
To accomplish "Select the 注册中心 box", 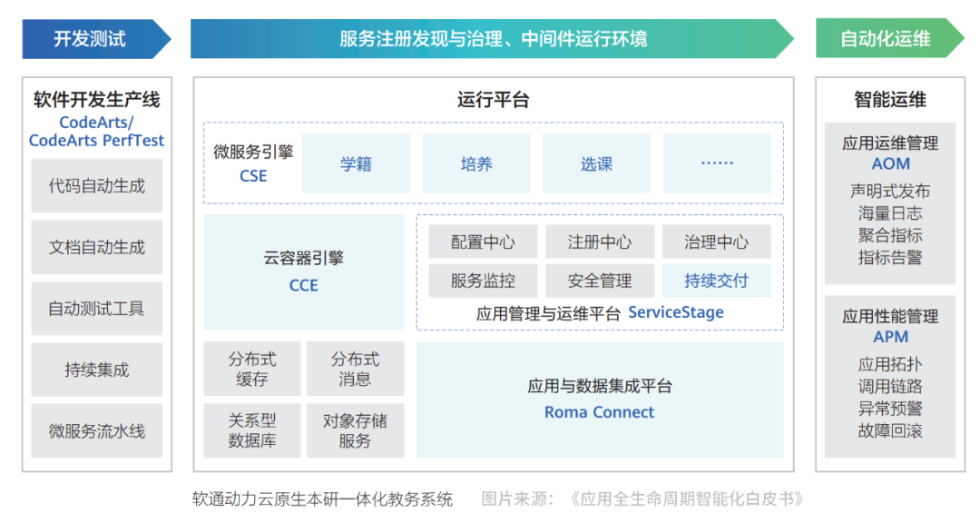I will 600,242.
